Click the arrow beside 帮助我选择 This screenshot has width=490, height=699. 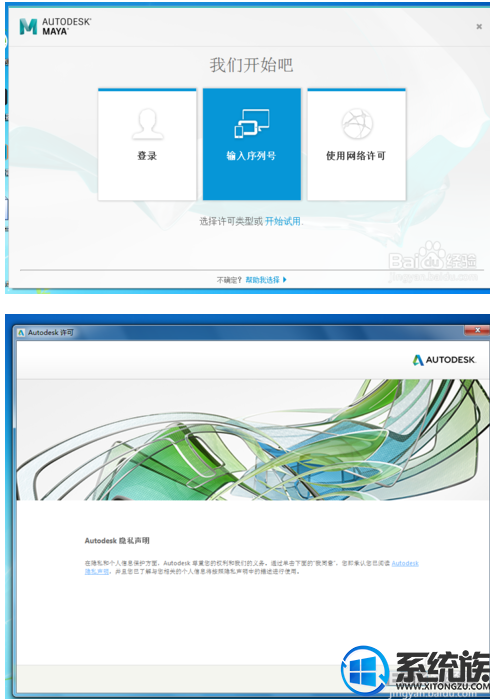tap(284, 280)
